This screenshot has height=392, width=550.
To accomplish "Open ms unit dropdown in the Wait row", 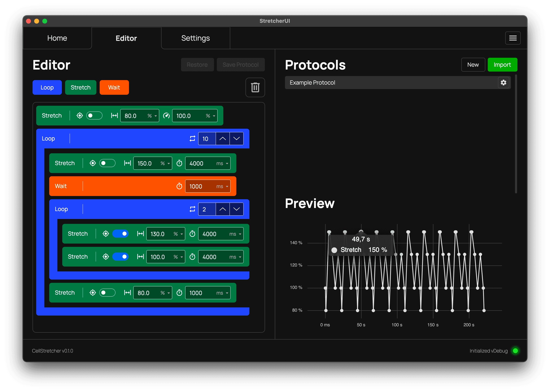I will (222, 186).
